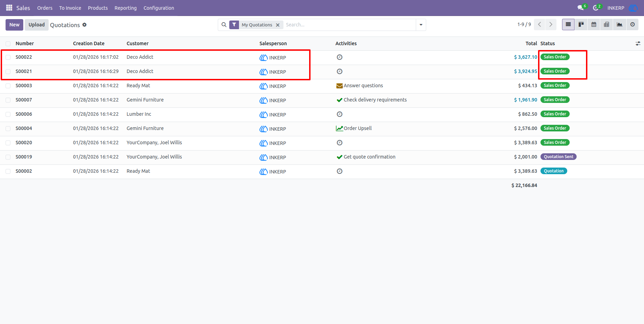Click the Upload button
This screenshot has width=644, height=324.
tap(36, 25)
